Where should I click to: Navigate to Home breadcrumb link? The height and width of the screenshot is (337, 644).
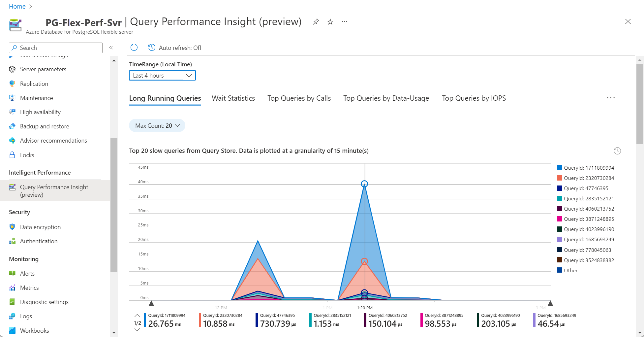pos(17,7)
